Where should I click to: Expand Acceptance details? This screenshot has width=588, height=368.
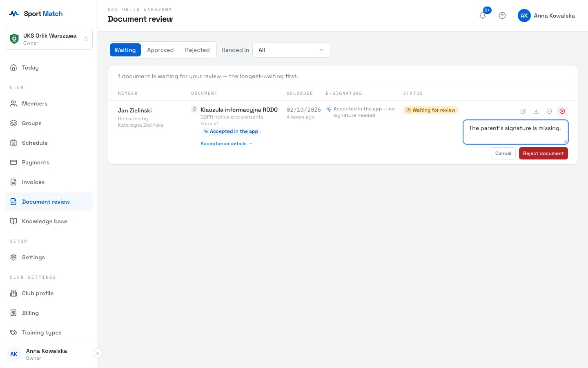coord(227,144)
